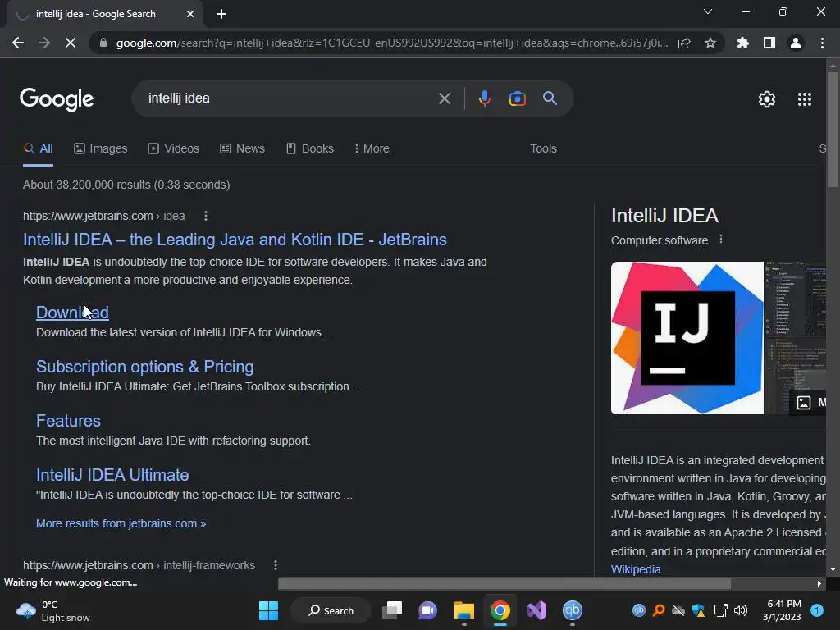The image size is (840, 630).
Task: Open Subscription options & Pricing link
Action: (x=144, y=367)
